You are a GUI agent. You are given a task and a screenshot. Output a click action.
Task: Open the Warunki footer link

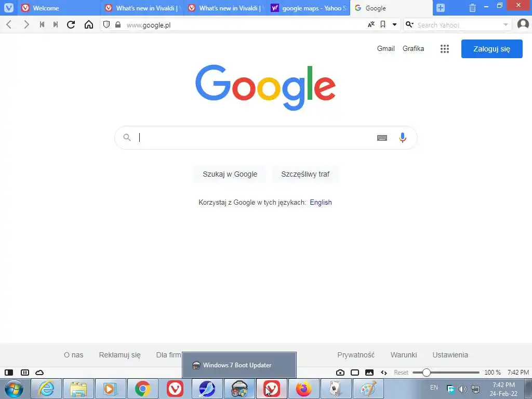click(404, 355)
